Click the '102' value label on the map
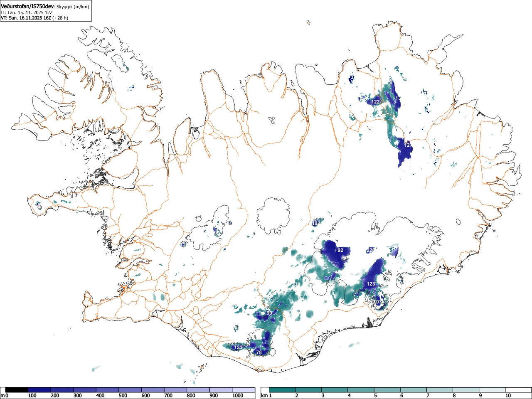Viewport: 532px width, 399px height. coord(316,223)
